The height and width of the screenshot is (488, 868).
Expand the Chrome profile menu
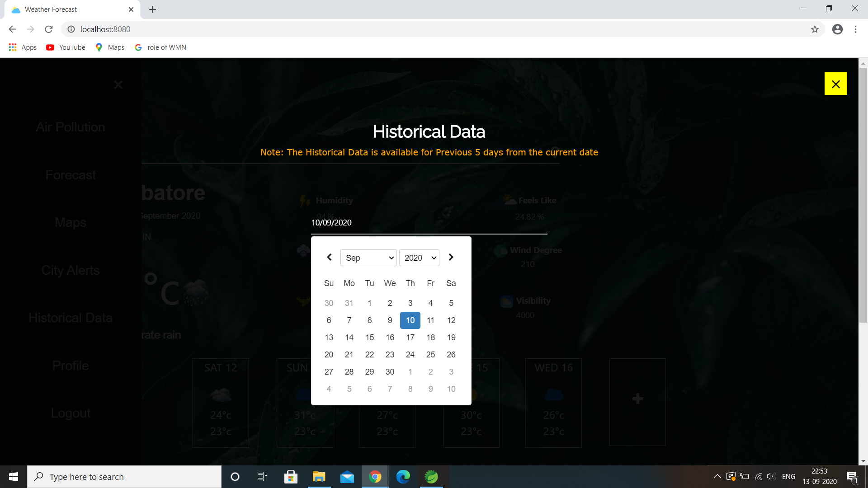(837, 29)
